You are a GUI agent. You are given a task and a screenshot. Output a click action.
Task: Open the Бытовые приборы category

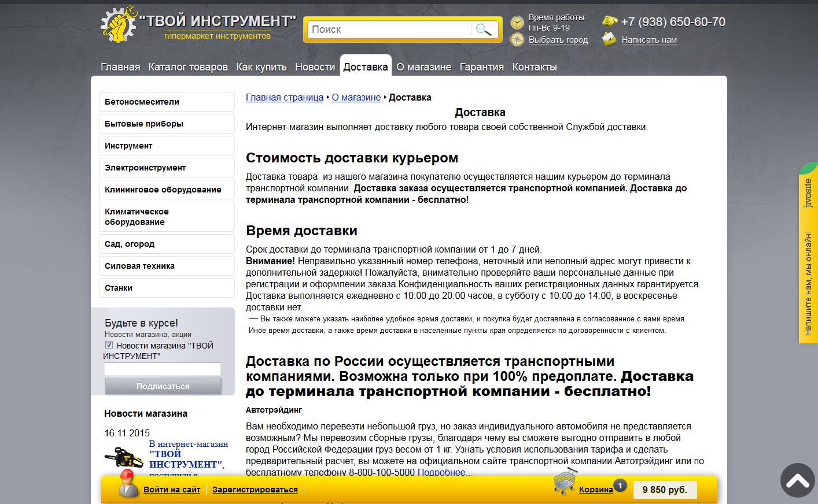[167, 124]
